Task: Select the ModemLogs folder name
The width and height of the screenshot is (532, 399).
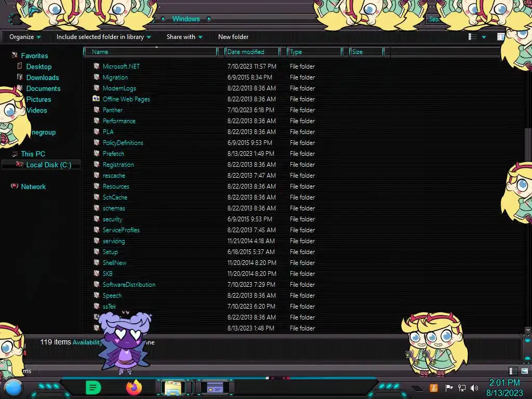Action: [x=119, y=88]
